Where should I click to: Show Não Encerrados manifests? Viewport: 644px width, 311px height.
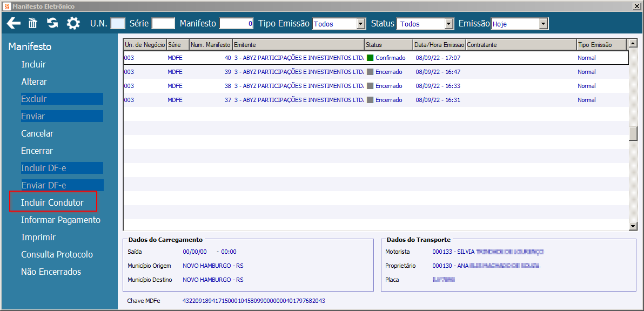coord(51,272)
